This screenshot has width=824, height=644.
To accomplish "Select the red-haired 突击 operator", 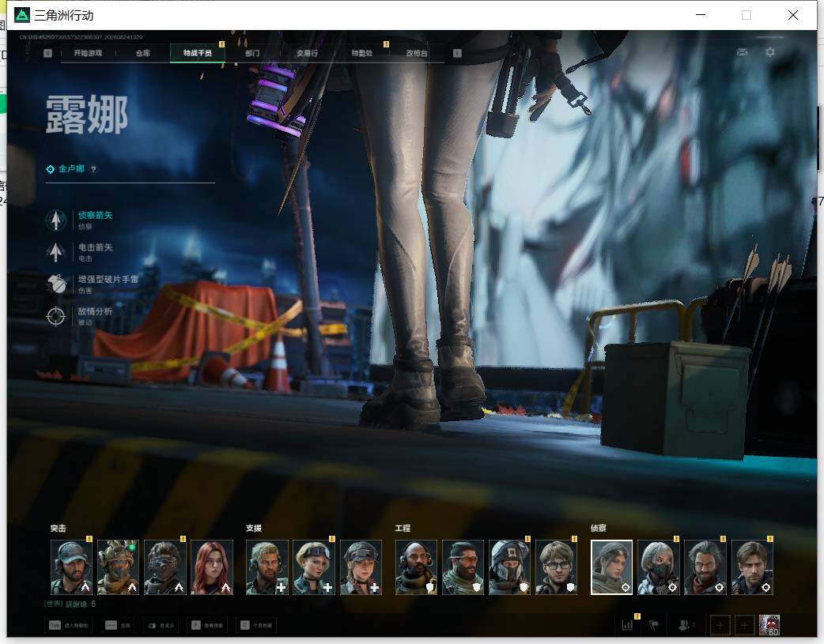I will pyautogui.click(x=212, y=567).
